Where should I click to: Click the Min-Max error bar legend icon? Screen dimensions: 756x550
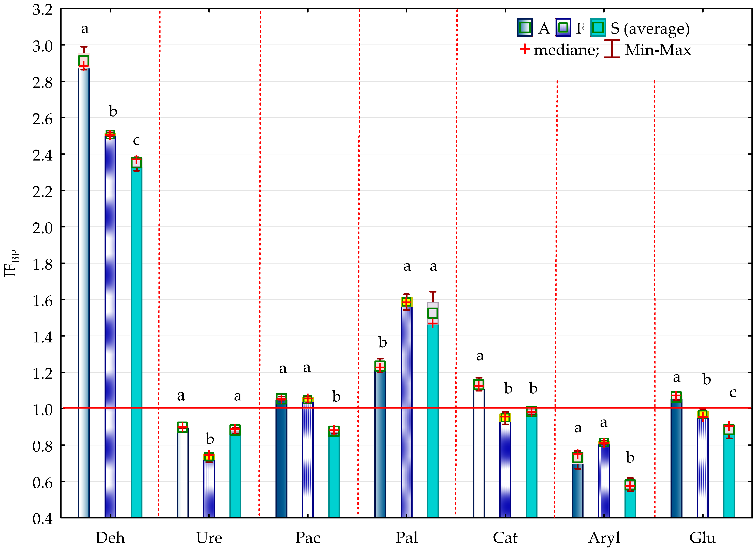(612, 49)
